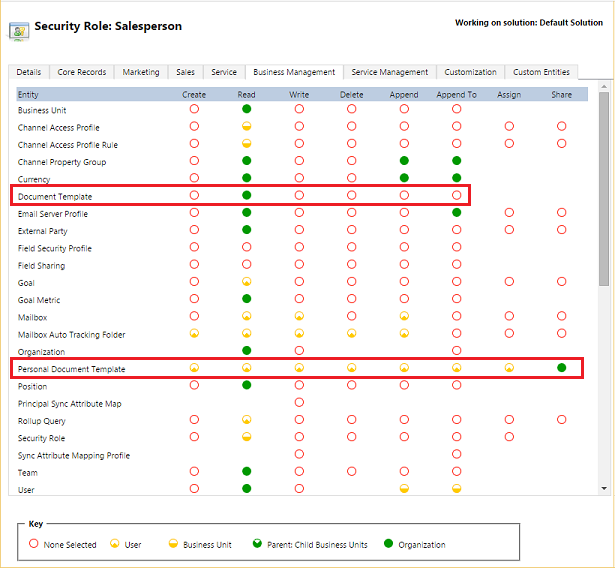Click the Append To column header
Image resolution: width=615 pixels, height=568 pixels.
pos(456,93)
